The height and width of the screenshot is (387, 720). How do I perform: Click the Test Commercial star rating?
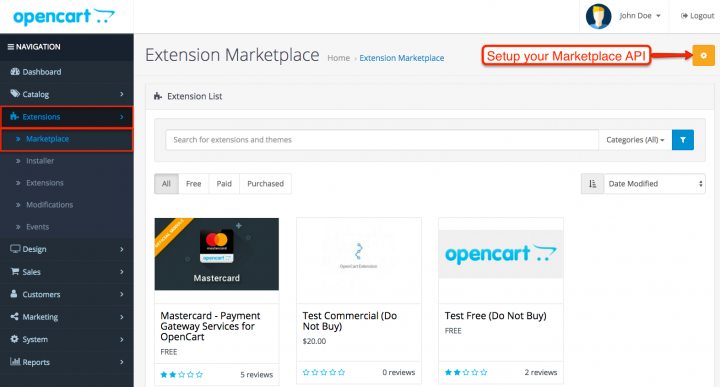tap(324, 372)
